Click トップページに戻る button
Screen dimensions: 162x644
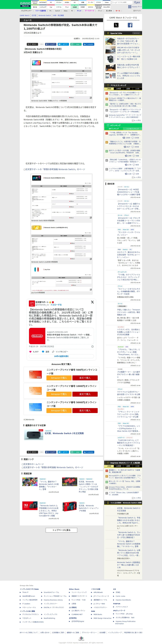tap(61, 530)
